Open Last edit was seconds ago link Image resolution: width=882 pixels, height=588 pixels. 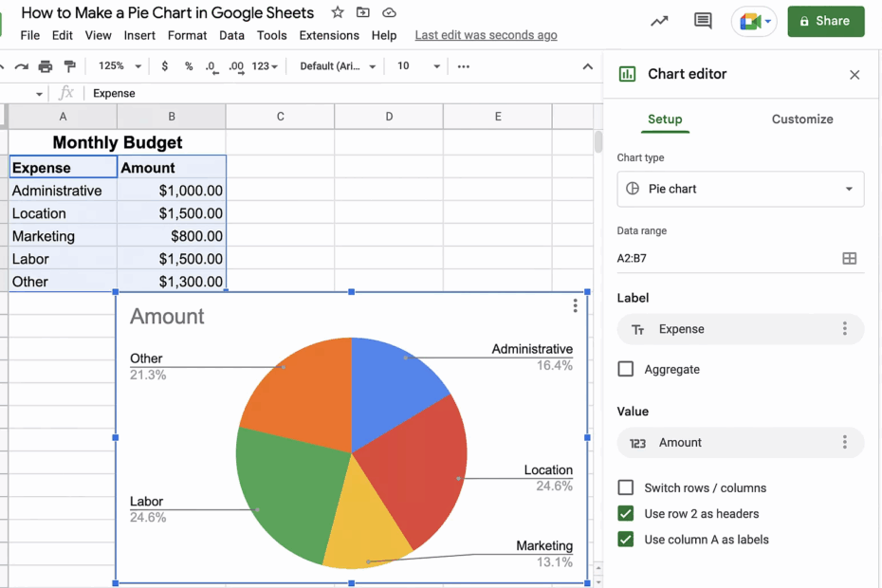coord(486,35)
